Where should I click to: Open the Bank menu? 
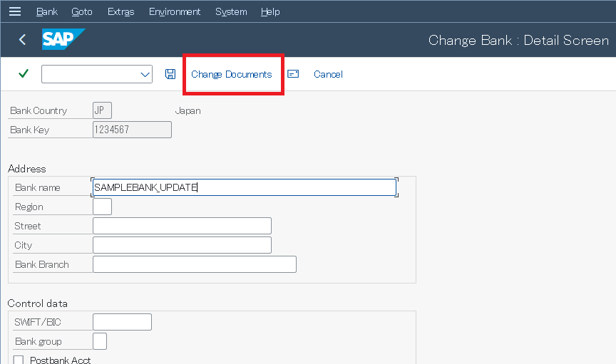47,12
